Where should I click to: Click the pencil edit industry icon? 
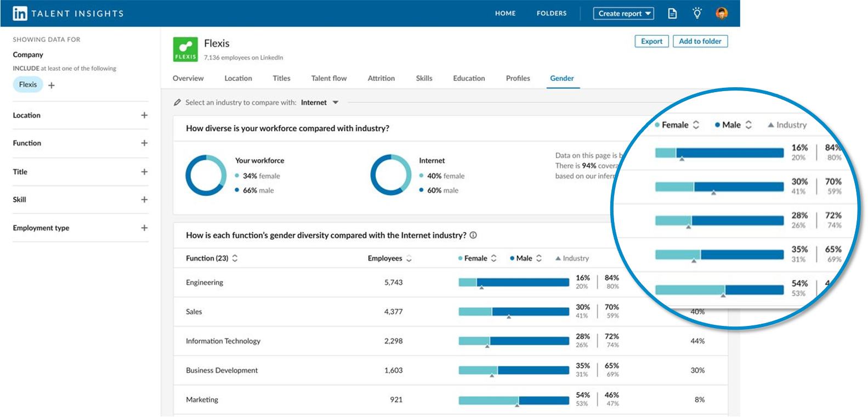[x=177, y=103]
